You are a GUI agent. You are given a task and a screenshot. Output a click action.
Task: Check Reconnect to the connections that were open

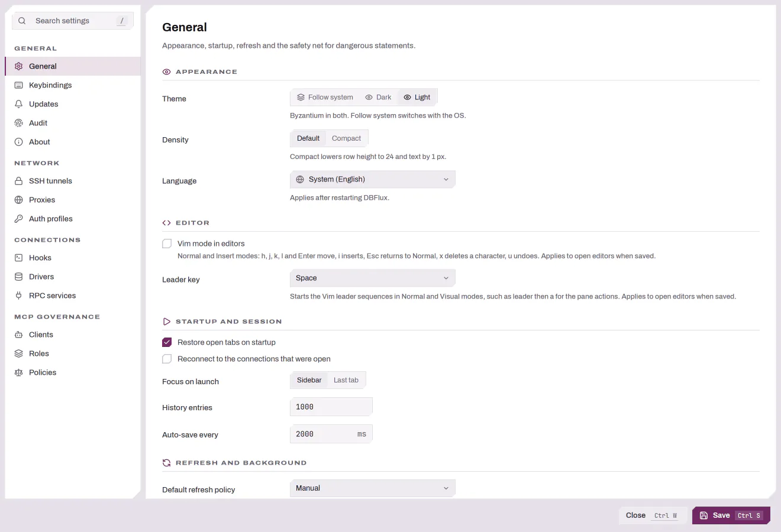pyautogui.click(x=167, y=359)
